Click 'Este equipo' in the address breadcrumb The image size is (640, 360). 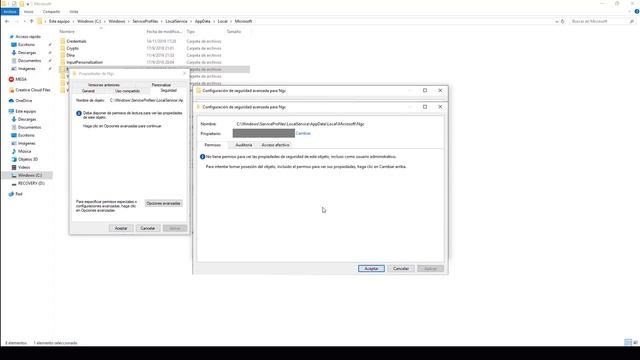[x=60, y=21]
